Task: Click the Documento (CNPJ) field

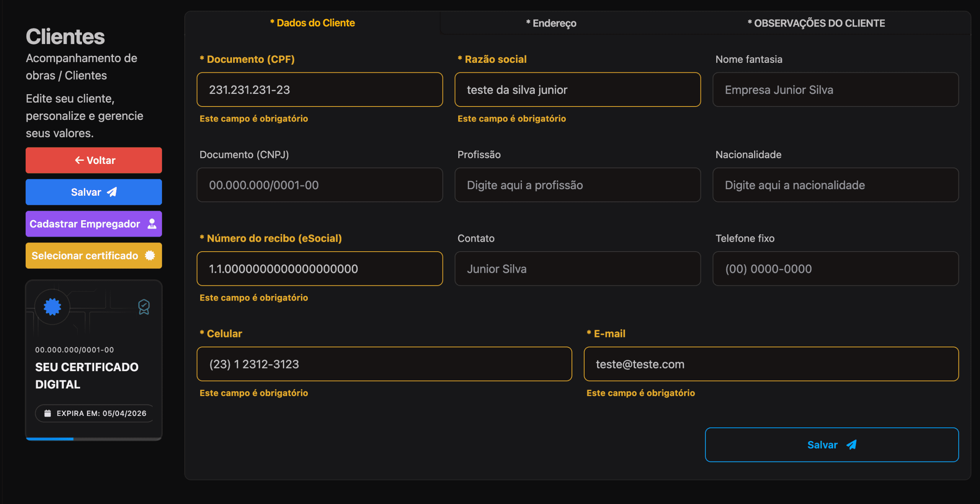Action: [320, 185]
